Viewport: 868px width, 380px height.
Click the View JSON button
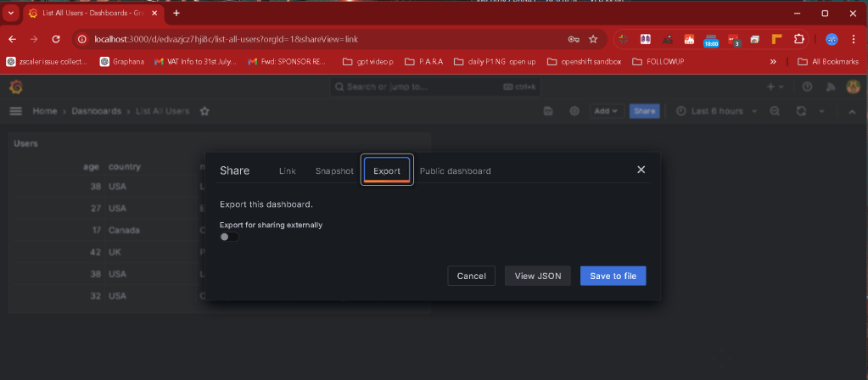[538, 276]
